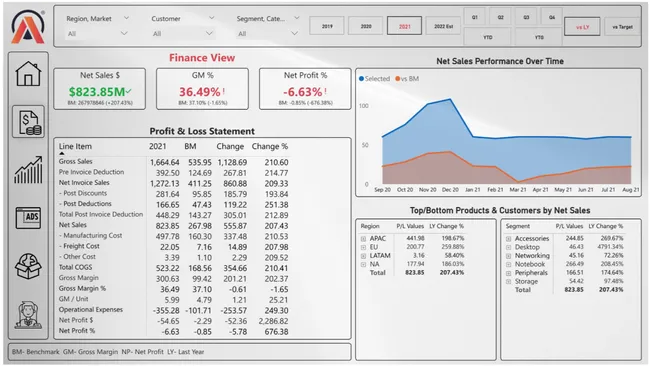Open the ADS marketing view icon
The width and height of the screenshot is (650, 366).
tap(28, 218)
